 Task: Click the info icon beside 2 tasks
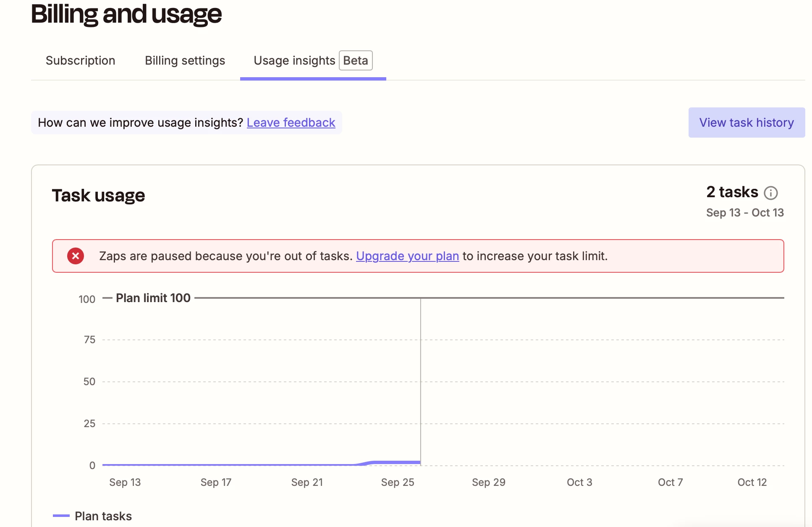coord(770,193)
